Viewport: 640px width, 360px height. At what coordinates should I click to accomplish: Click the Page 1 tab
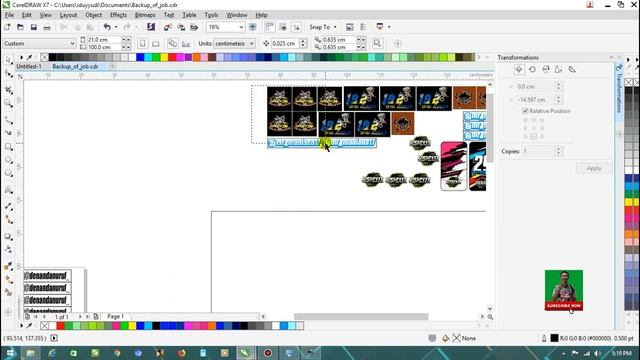click(115, 316)
